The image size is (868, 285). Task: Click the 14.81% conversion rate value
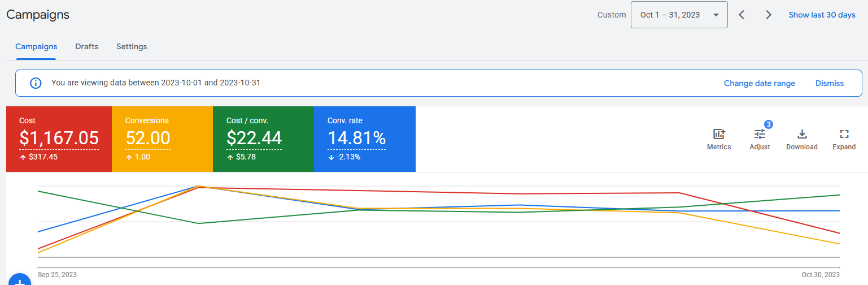pos(356,138)
